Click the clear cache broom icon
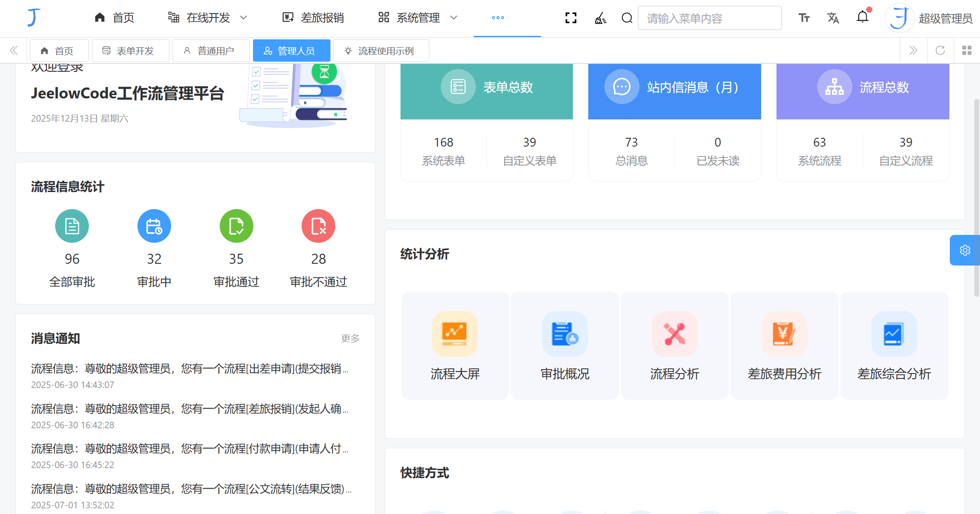 click(x=601, y=18)
